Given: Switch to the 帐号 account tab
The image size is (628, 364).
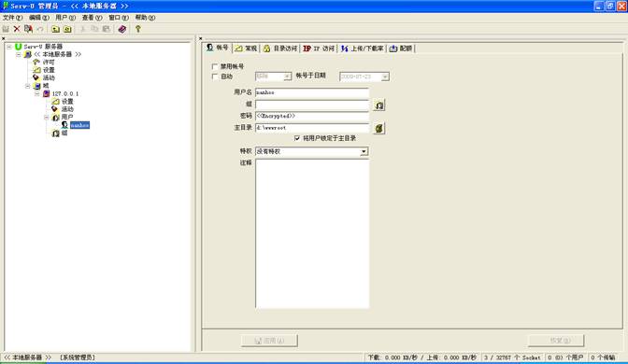Looking at the screenshot, I should click(x=218, y=48).
